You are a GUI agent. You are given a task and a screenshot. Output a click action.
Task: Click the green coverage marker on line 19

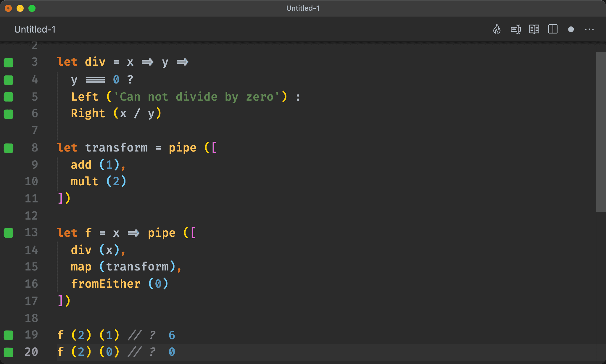coord(9,335)
